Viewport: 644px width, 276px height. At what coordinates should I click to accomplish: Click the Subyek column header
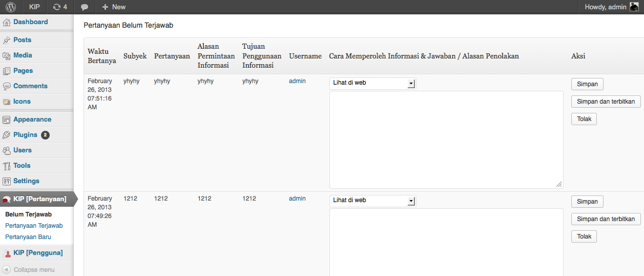click(x=135, y=56)
